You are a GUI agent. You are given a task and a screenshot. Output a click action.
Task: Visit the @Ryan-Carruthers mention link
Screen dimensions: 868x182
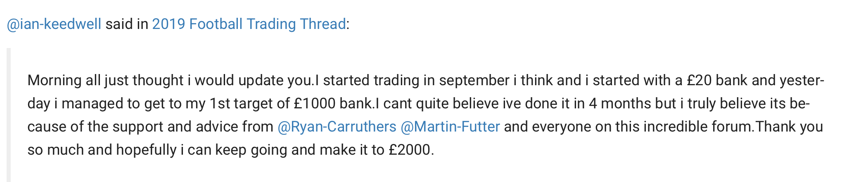pos(337,127)
